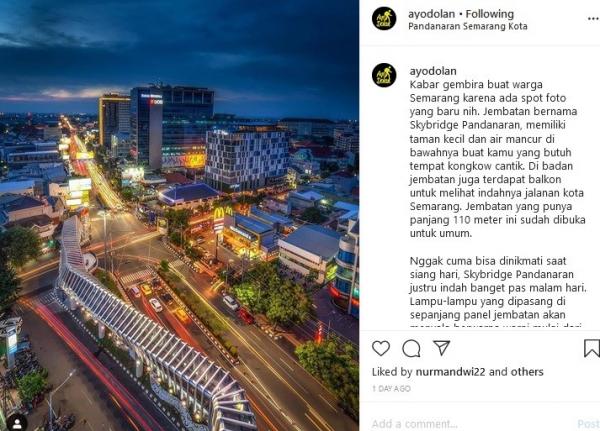Share post using paper plane icon
Screen dimensions: 600x431
tap(441, 348)
